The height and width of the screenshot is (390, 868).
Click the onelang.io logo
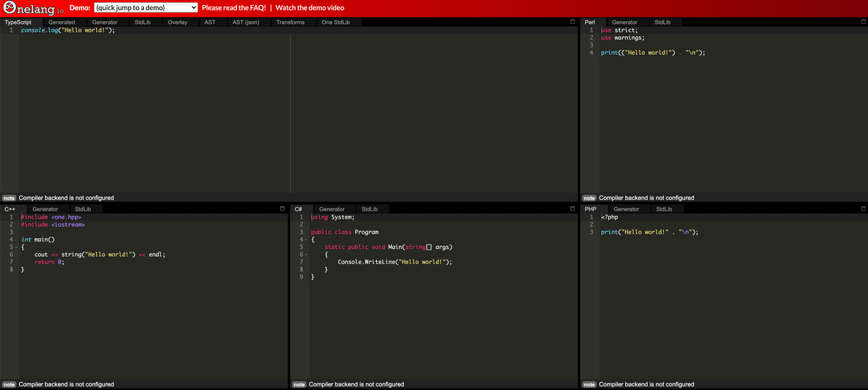point(33,8)
